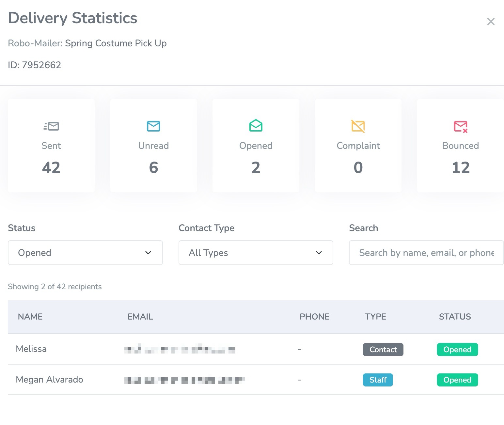Open the Status dropdown showing Opened
The image size is (504, 425).
pos(85,253)
